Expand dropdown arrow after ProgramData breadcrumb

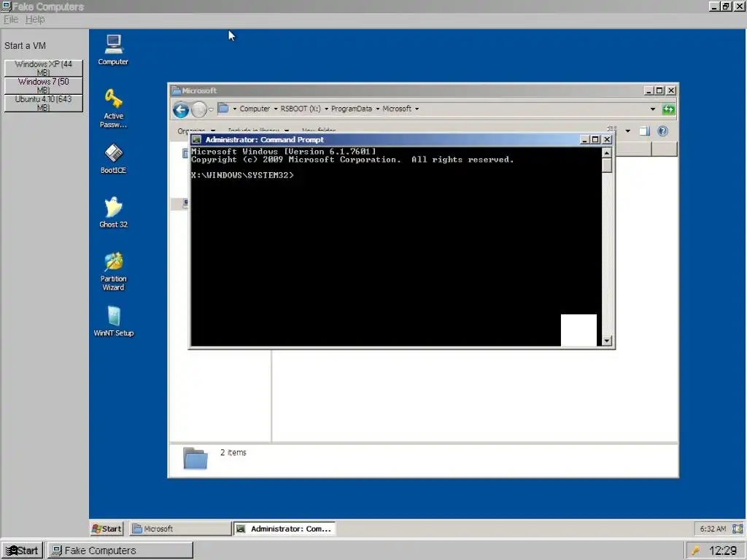coord(378,109)
